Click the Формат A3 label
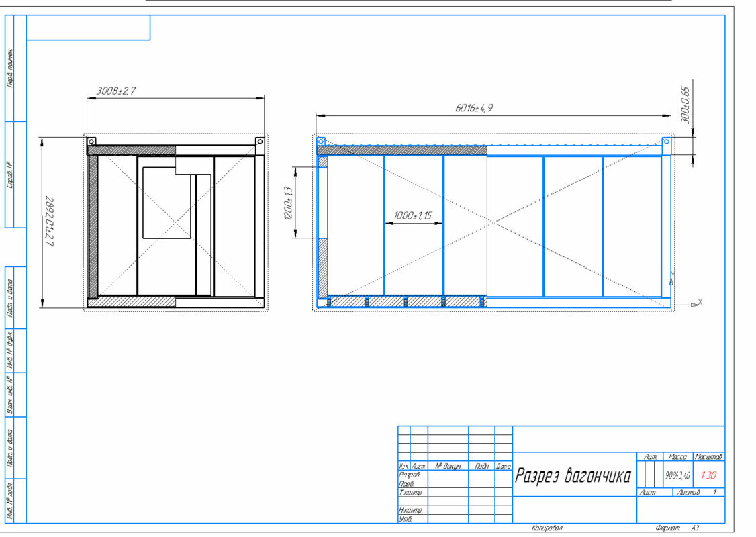The height and width of the screenshot is (537, 756). tap(677, 529)
